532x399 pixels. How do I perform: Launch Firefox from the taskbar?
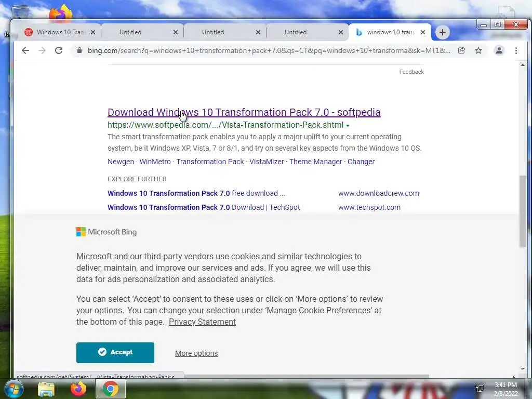pyautogui.click(x=78, y=389)
